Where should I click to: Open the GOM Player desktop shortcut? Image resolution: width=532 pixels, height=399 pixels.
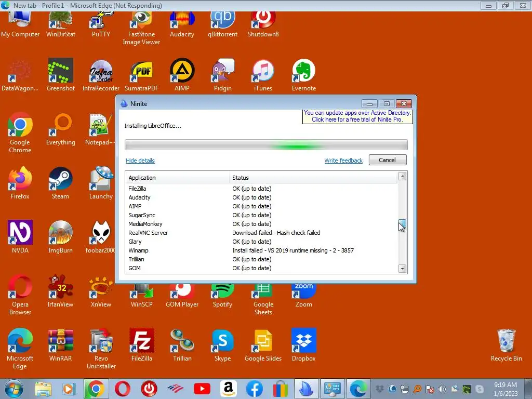pyautogui.click(x=182, y=295)
